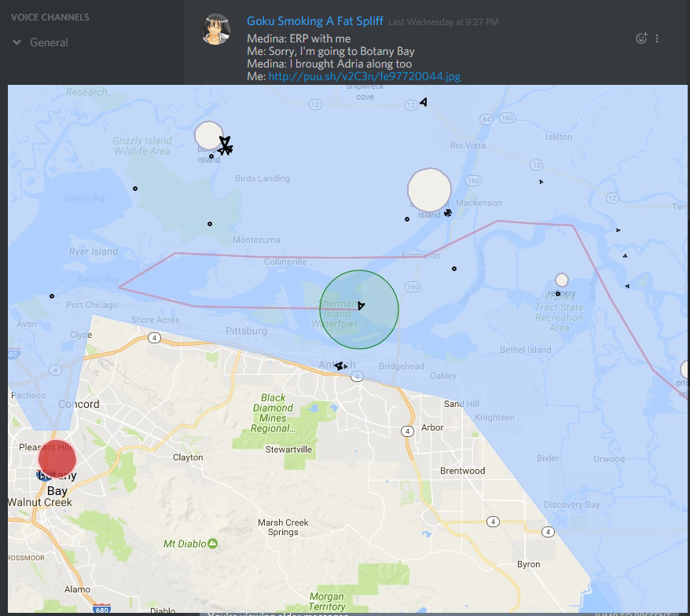The height and width of the screenshot is (616, 690).
Task: Click the red circle marker at Pleasant Hill
Action: [57, 460]
